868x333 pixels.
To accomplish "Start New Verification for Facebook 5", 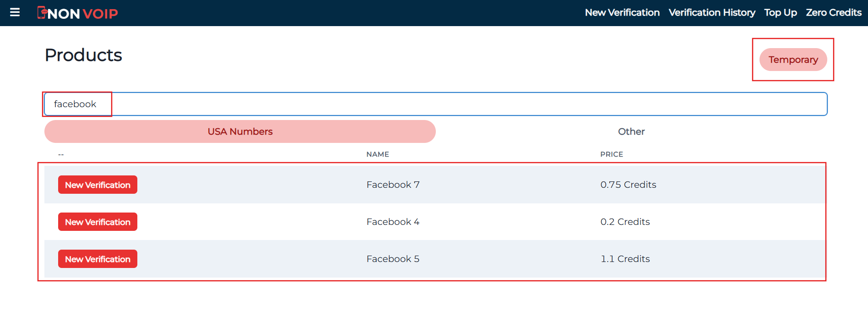I will pyautogui.click(x=98, y=259).
